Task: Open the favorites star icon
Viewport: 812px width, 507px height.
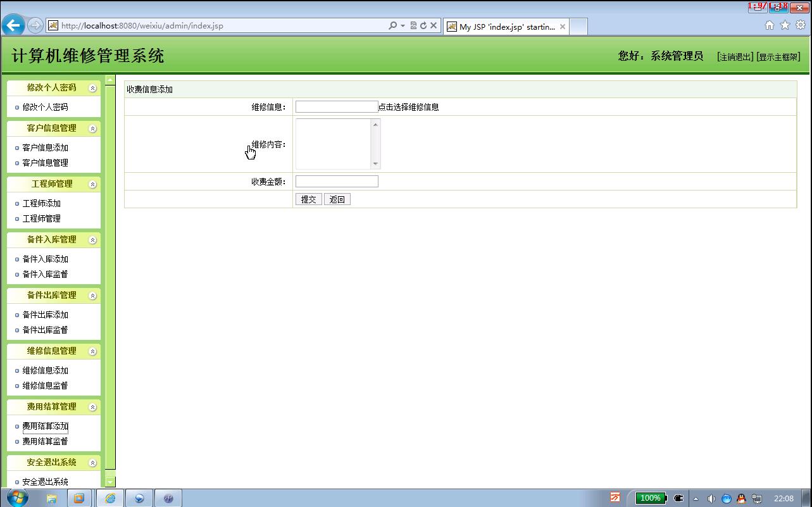Action: point(785,25)
